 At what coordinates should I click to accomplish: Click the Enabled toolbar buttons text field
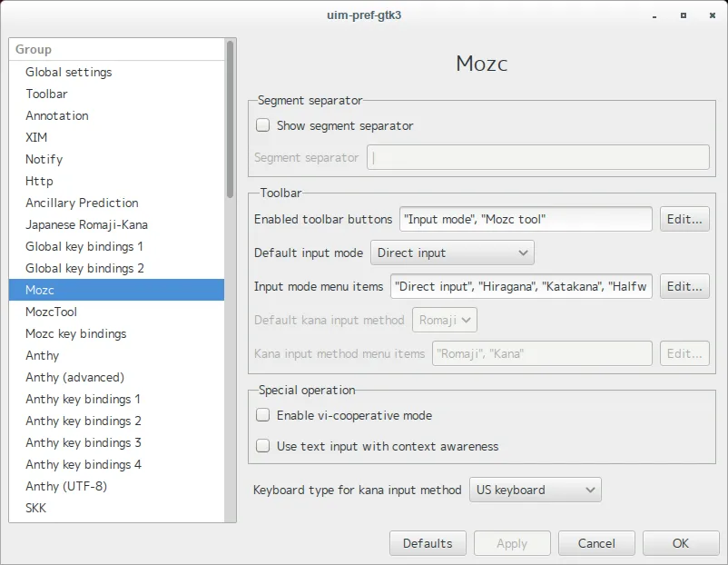[x=526, y=219]
